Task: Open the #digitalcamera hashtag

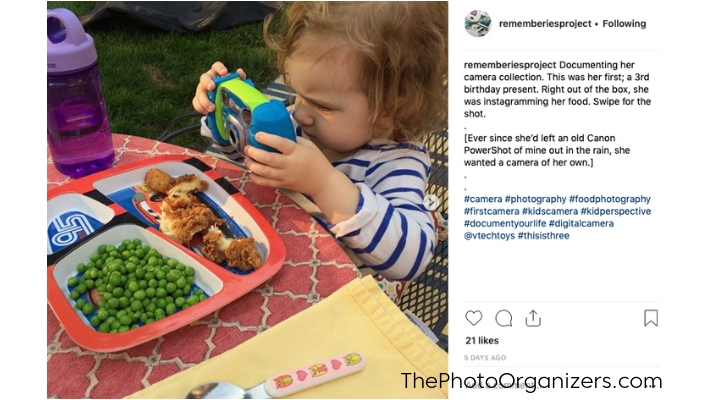Action: [581, 224]
